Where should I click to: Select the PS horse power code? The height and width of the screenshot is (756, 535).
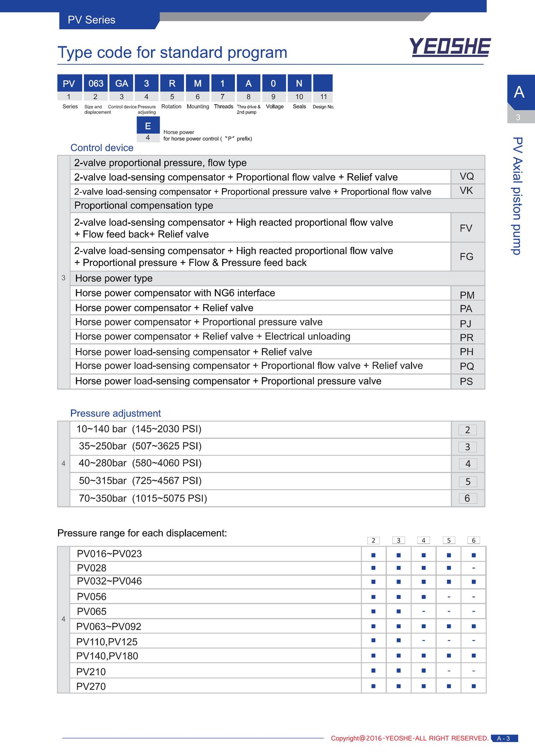(x=467, y=382)
